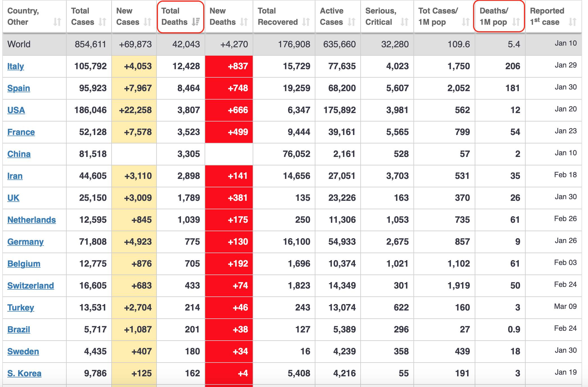The image size is (588, 387).
Task: Open the S. Korea link
Action: click(24, 373)
